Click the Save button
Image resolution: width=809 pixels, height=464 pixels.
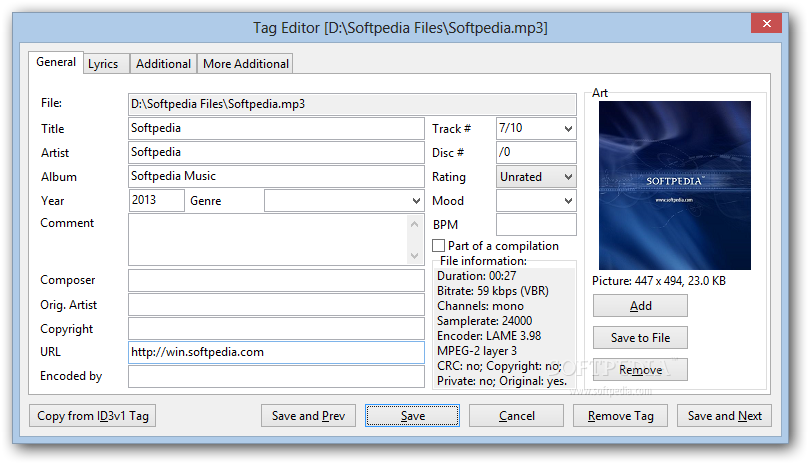click(x=412, y=416)
